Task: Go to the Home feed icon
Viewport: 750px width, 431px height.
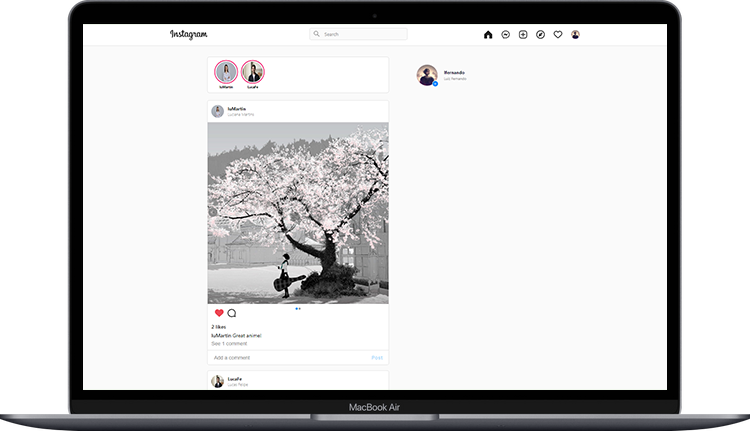Action: tap(488, 34)
